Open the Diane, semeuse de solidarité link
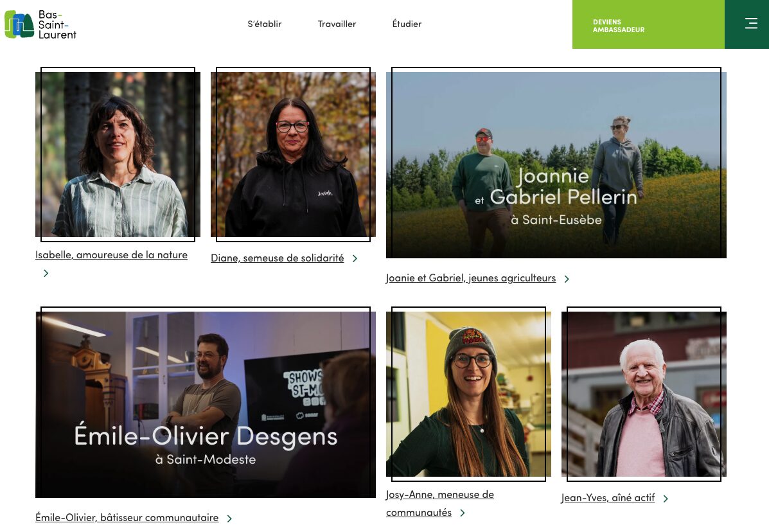The image size is (769, 532). point(277,258)
